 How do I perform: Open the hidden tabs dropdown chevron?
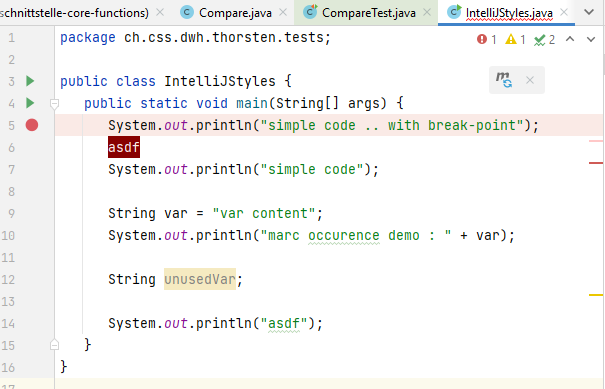(x=589, y=12)
